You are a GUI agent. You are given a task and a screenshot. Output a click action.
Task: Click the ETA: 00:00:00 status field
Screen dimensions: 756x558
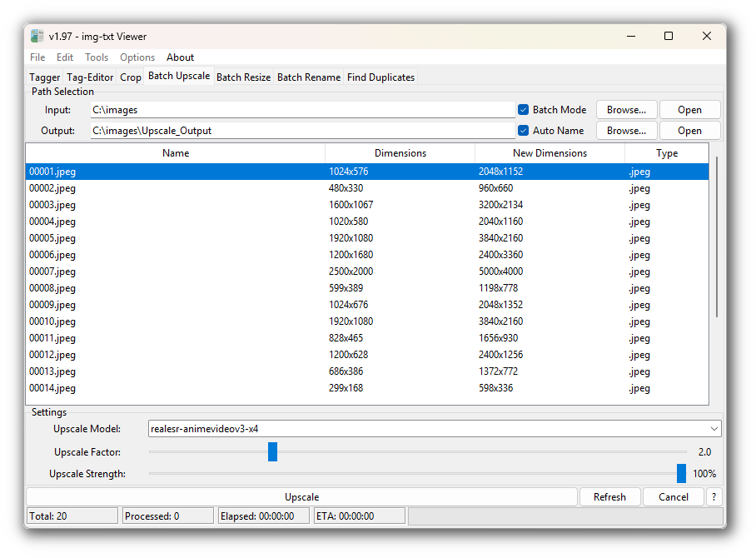coord(359,516)
